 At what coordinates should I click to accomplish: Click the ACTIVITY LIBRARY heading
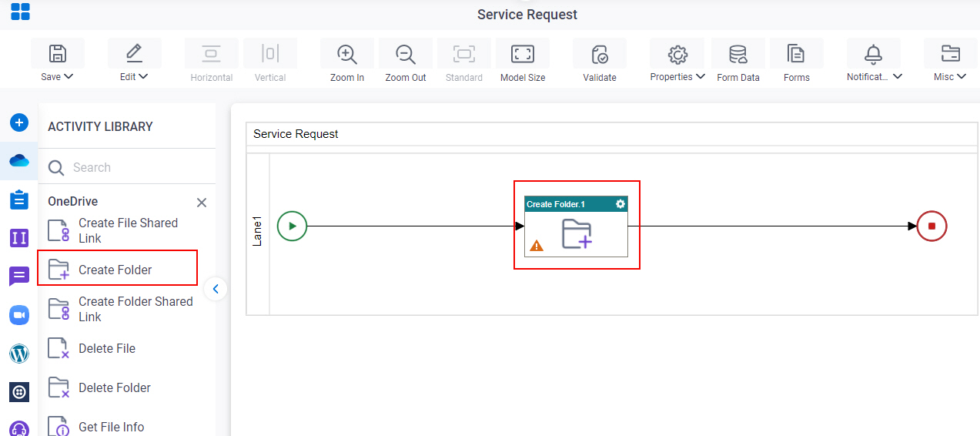[100, 126]
